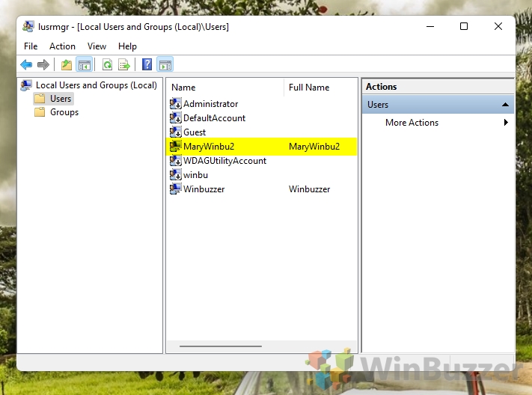Open the Action menu
This screenshot has height=395, width=532.
(62, 46)
